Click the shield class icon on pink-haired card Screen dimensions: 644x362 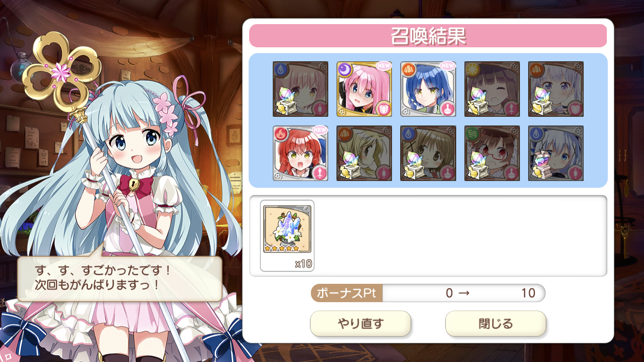383,108
